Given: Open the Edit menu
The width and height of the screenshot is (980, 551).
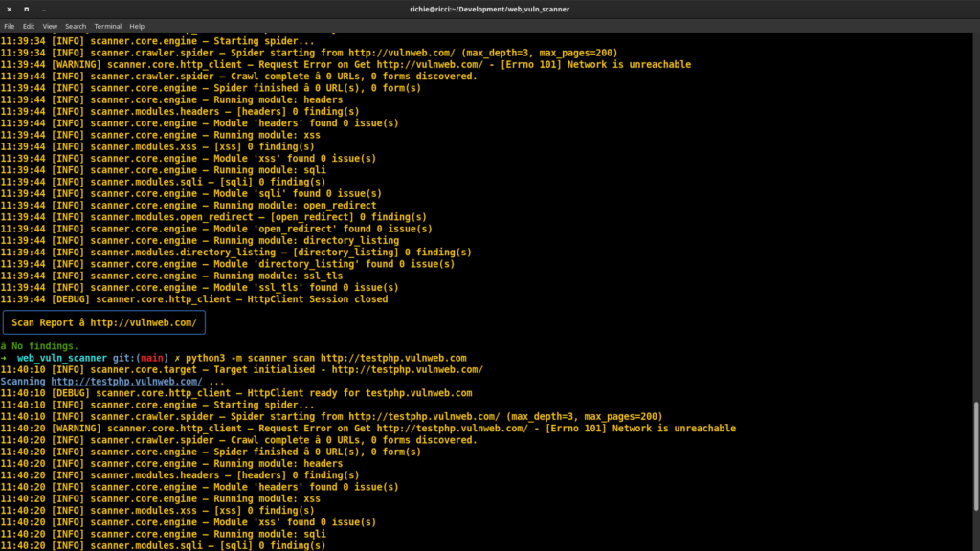Looking at the screenshot, I should pyautogui.click(x=29, y=26).
